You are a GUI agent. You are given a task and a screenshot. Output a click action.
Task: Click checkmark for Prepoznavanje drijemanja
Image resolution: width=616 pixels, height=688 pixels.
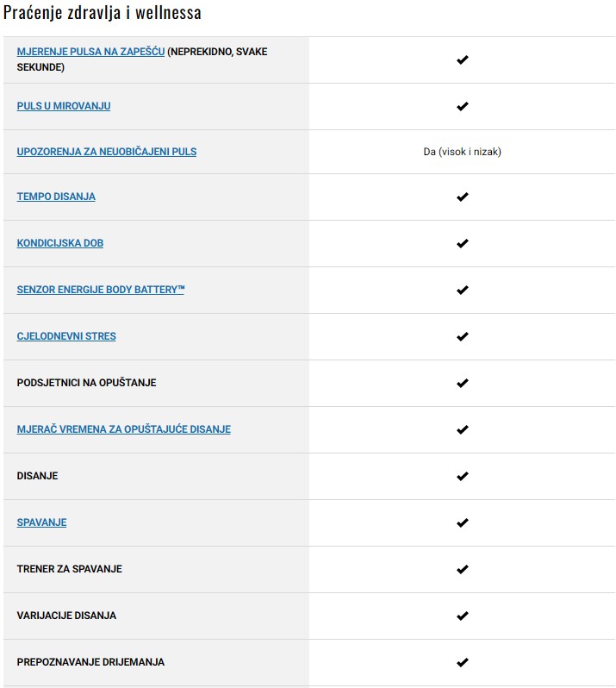tap(462, 662)
